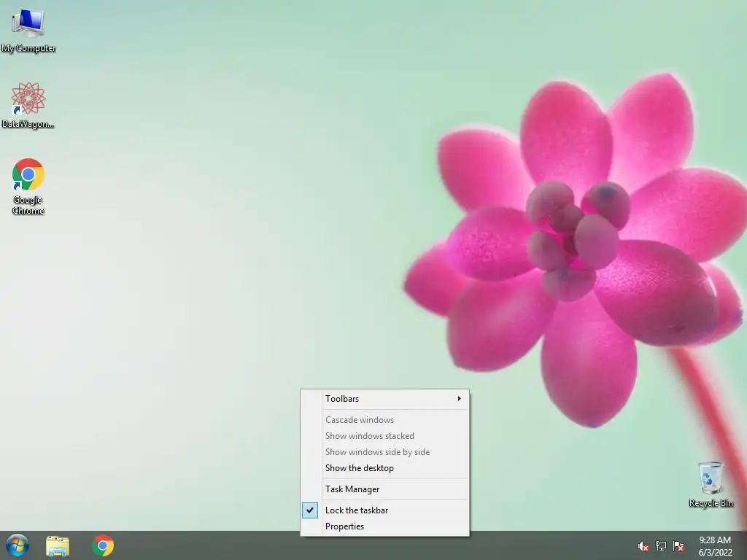Select the Google Chrome desktop shortcut
This screenshot has width=747, height=560.
coord(28,186)
